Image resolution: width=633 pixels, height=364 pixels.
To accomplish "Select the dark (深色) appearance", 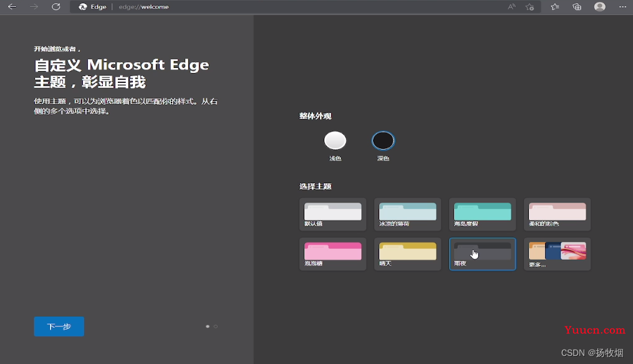I will pyautogui.click(x=383, y=140).
